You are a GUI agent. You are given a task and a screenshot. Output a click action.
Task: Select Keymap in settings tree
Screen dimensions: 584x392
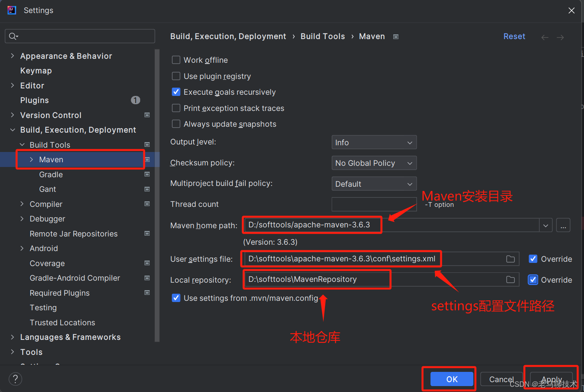pos(36,71)
